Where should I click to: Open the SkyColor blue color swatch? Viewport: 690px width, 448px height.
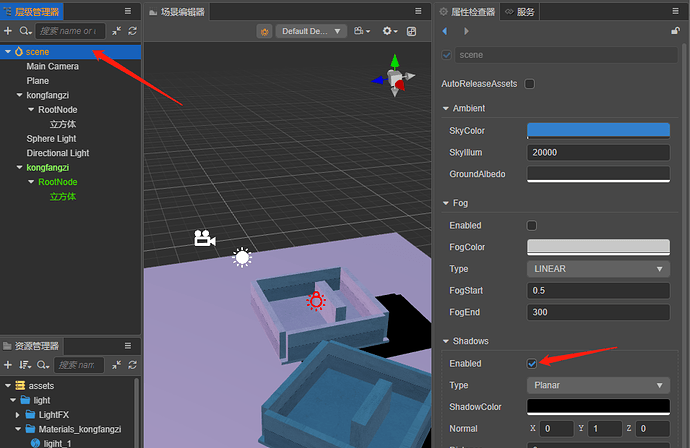(x=598, y=131)
